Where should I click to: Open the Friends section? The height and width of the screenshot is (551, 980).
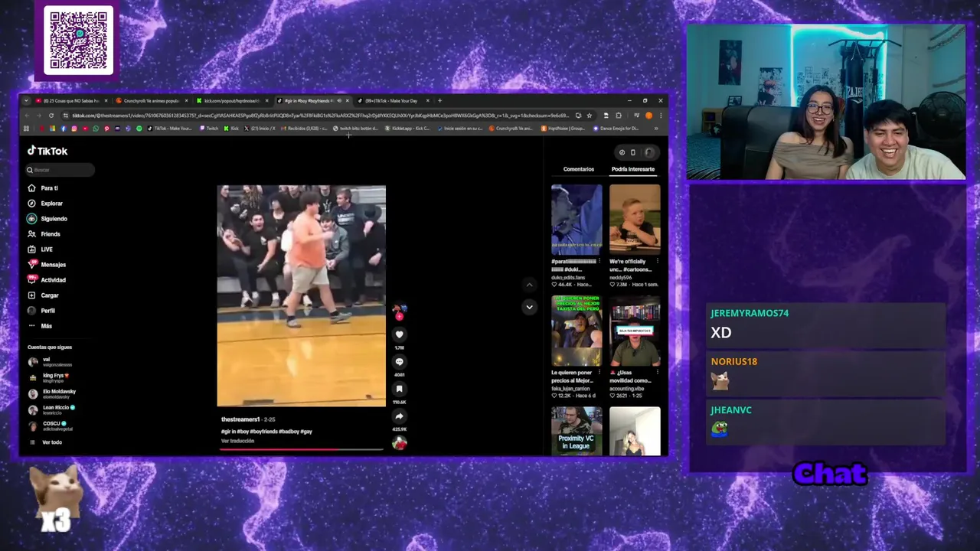point(44,234)
